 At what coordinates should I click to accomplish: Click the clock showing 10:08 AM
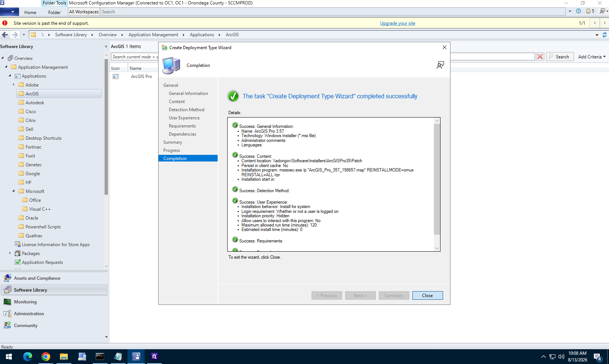tap(577, 354)
